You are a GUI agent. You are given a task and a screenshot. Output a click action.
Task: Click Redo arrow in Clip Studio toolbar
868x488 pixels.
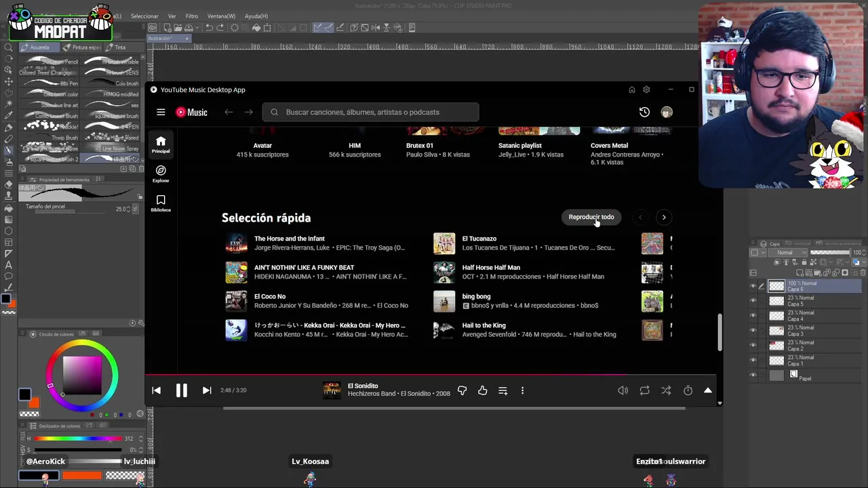(x=222, y=28)
